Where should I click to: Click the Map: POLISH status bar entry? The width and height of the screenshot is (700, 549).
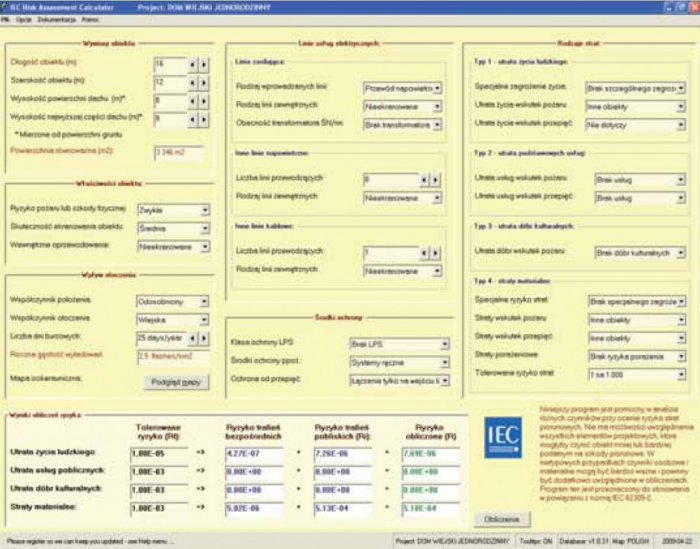pos(631,541)
